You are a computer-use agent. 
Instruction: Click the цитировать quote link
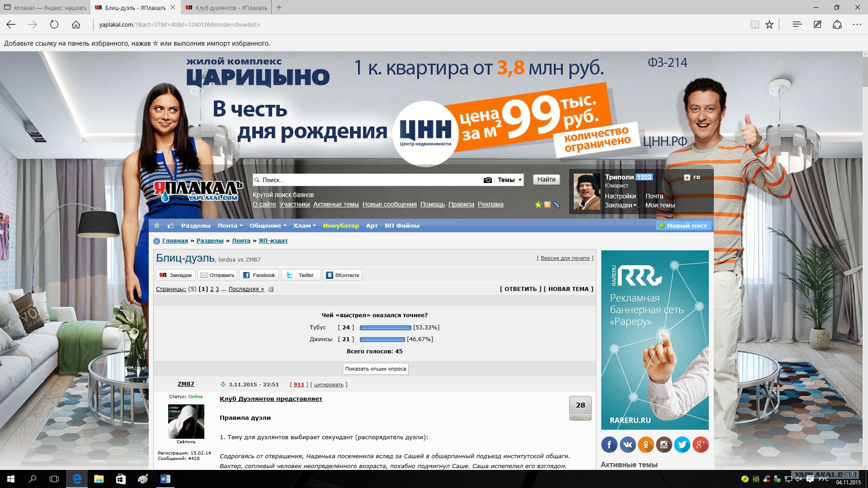pyautogui.click(x=329, y=385)
